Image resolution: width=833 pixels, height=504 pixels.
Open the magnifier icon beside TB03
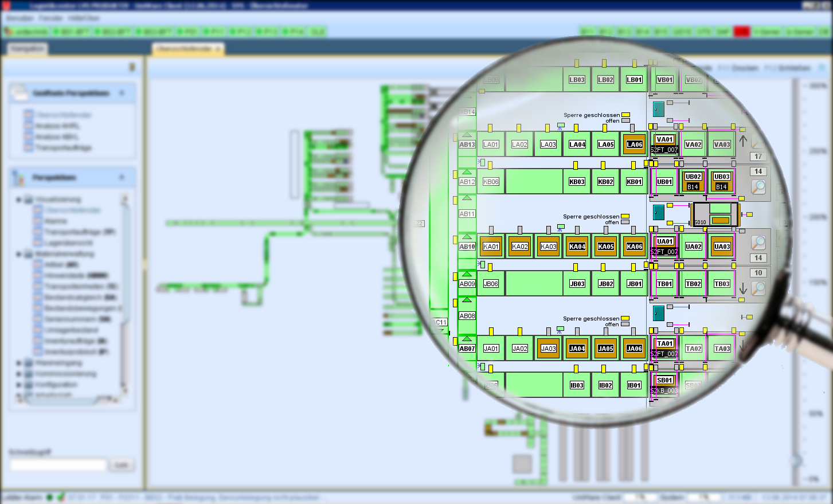coord(758,288)
